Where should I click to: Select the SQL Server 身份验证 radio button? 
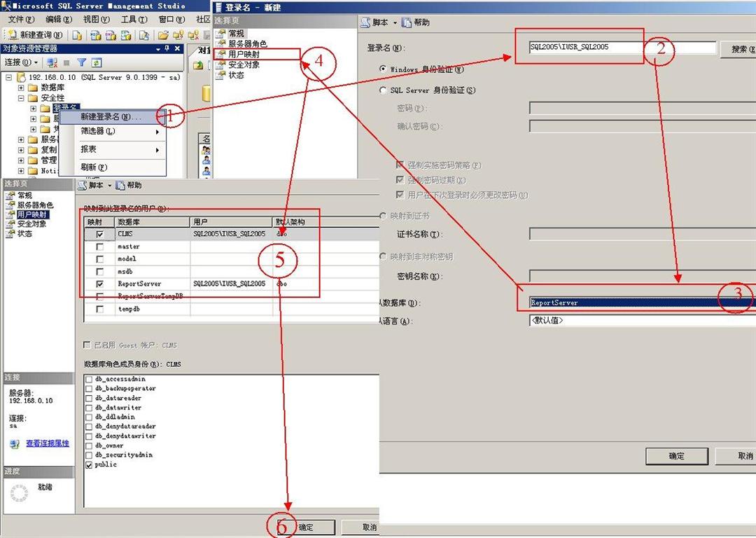[383, 90]
